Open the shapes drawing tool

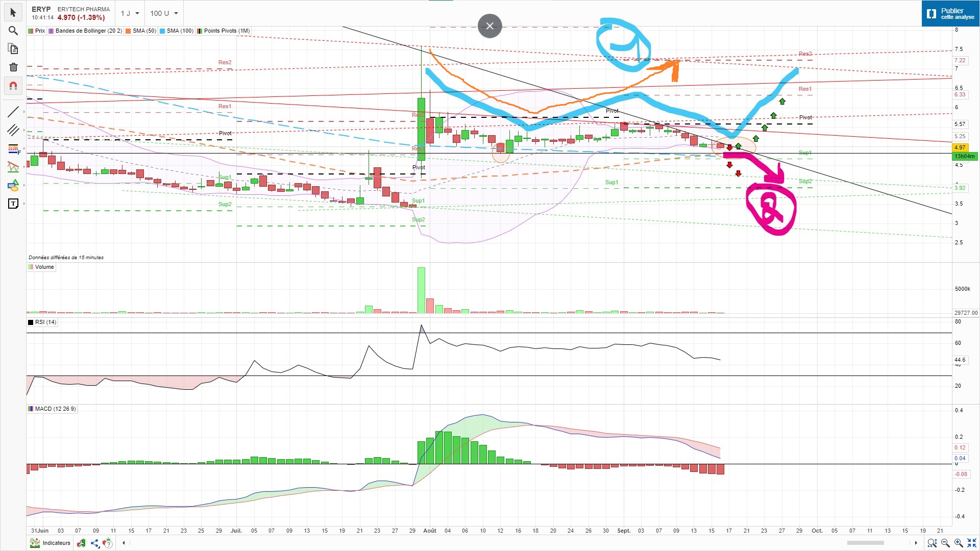13,185
